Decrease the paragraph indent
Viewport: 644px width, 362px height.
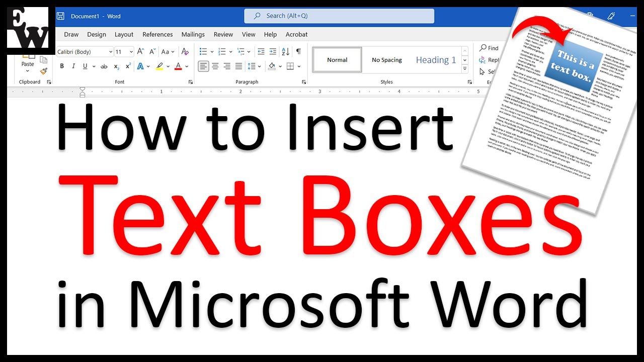[x=261, y=51]
